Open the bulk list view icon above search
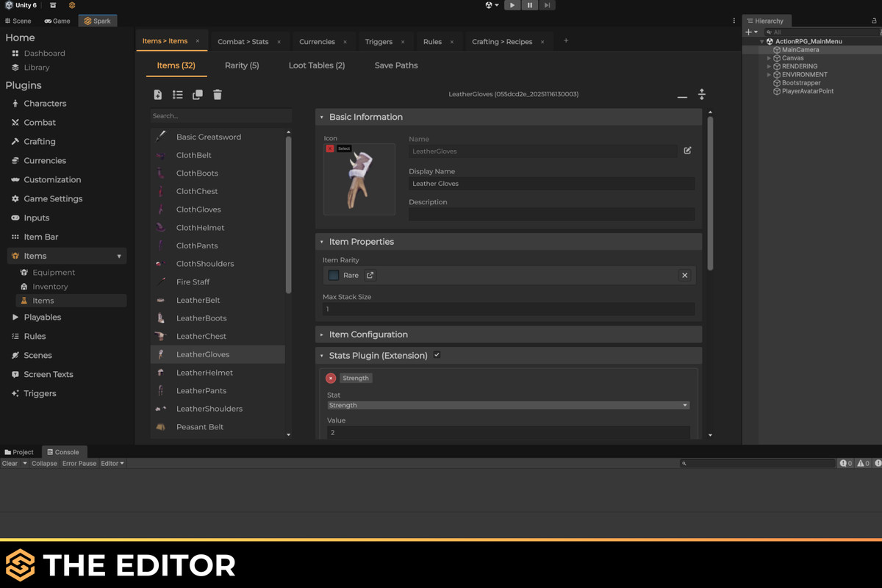 [x=176, y=94]
